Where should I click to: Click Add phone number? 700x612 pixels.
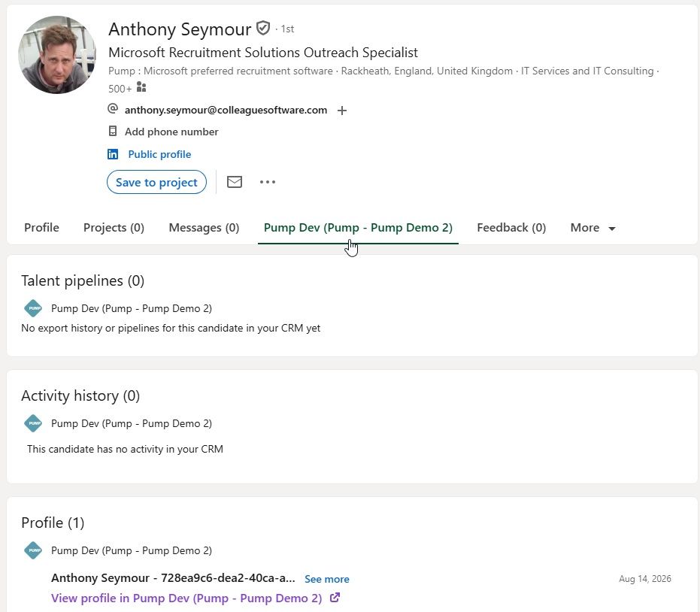171,132
